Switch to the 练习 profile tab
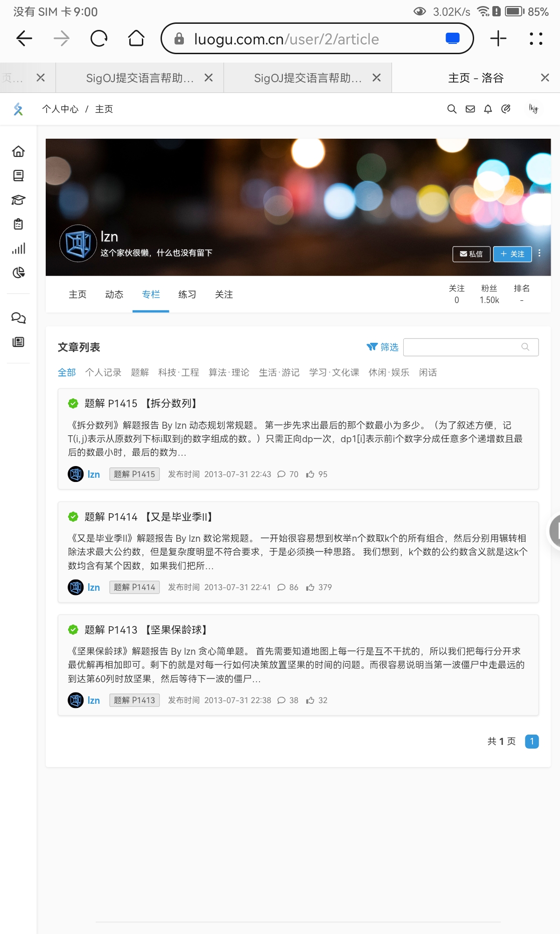Image resolution: width=560 pixels, height=934 pixels. click(x=187, y=295)
